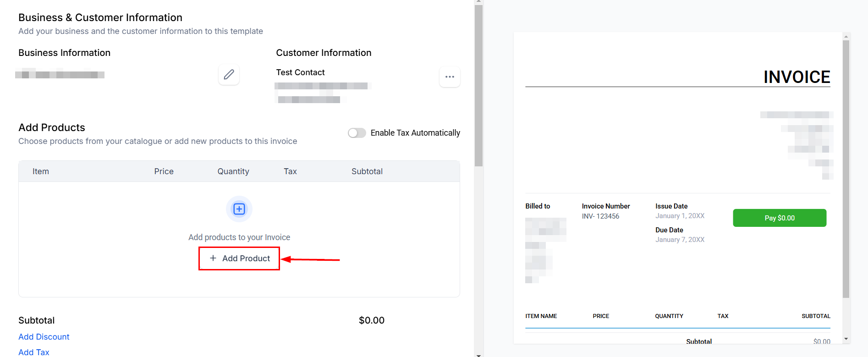Open the Add Discount link
This screenshot has height=357, width=868.
point(44,337)
